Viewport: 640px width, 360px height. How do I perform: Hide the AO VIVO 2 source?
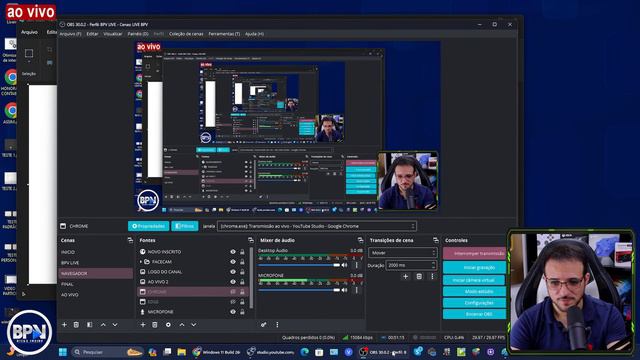[x=233, y=282]
